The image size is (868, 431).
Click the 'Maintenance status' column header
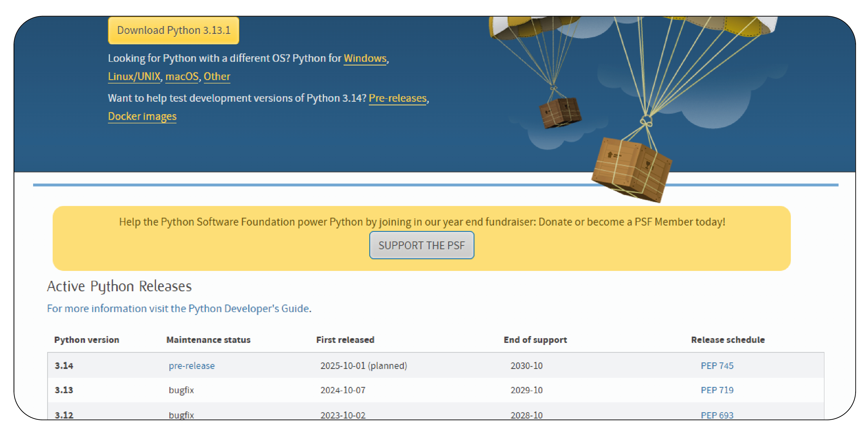point(208,340)
